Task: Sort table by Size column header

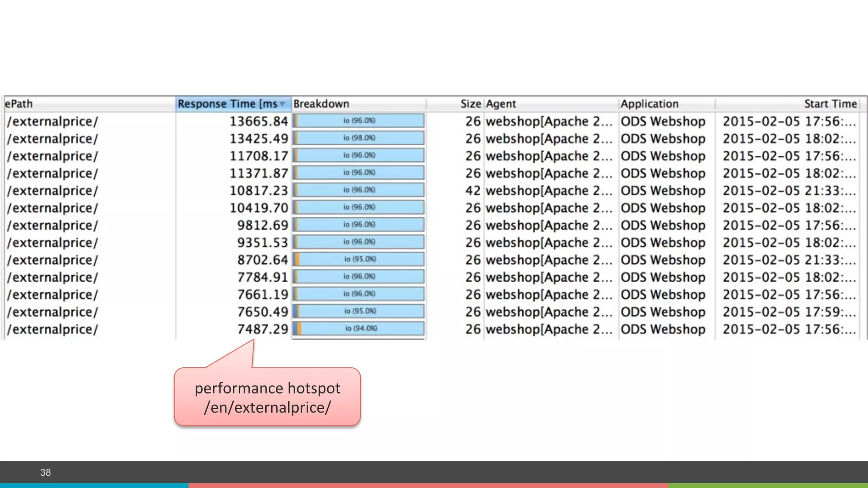Action: (x=455, y=104)
